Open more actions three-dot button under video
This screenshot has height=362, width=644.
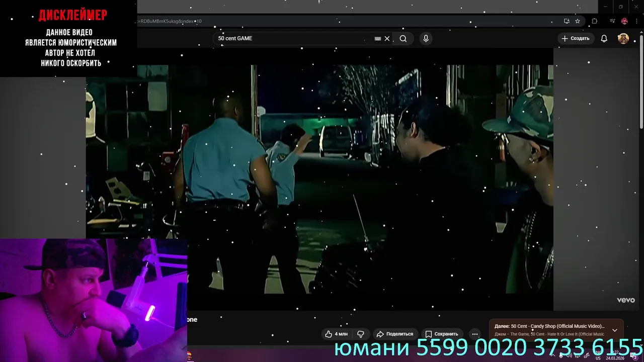coord(475,334)
